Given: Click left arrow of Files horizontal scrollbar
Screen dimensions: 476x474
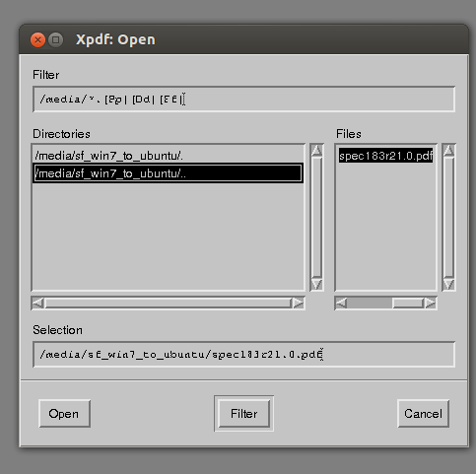Looking at the screenshot, I should 341,303.
